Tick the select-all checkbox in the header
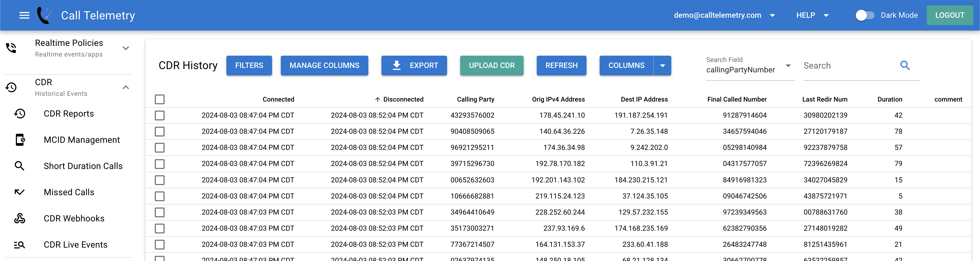The image size is (980, 261). (x=160, y=100)
